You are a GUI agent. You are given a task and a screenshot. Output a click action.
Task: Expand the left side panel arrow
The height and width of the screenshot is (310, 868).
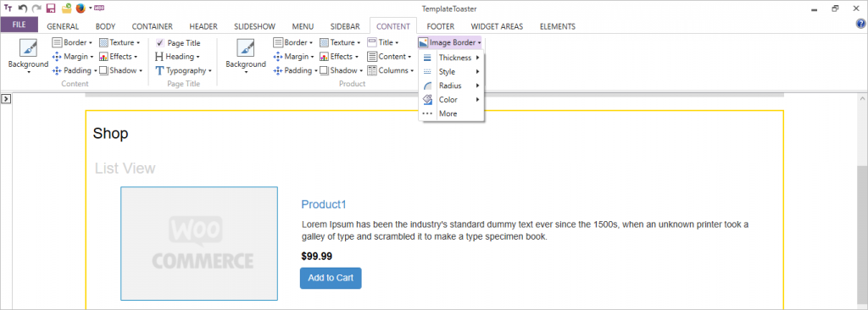6,99
